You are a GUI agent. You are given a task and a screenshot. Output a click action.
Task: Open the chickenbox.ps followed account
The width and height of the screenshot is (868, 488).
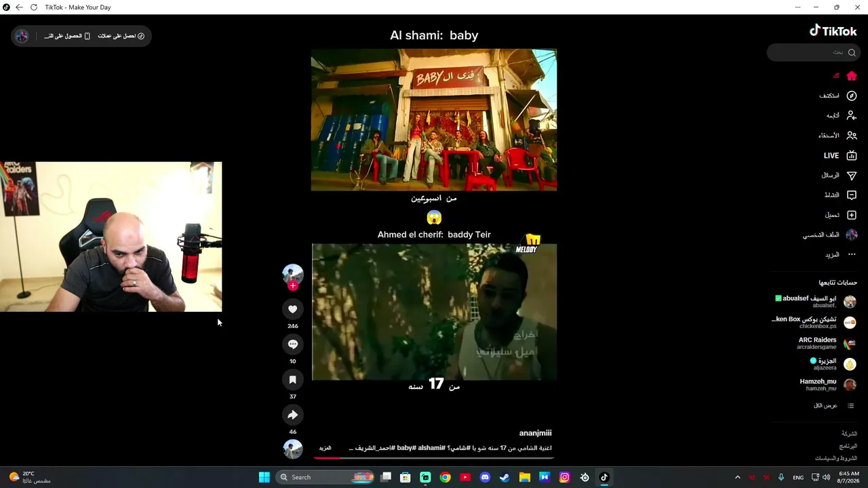(x=814, y=323)
